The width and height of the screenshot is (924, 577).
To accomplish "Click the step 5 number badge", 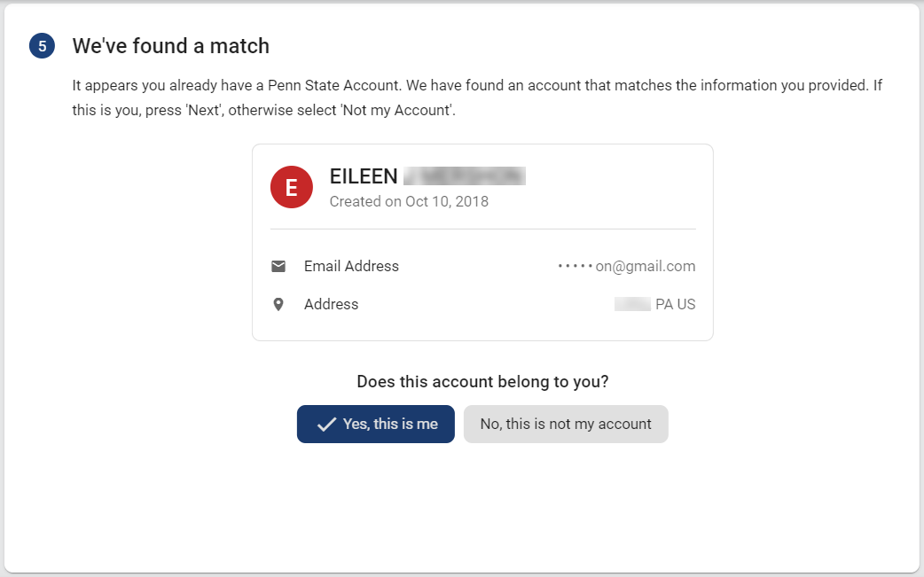I will tap(42, 46).
